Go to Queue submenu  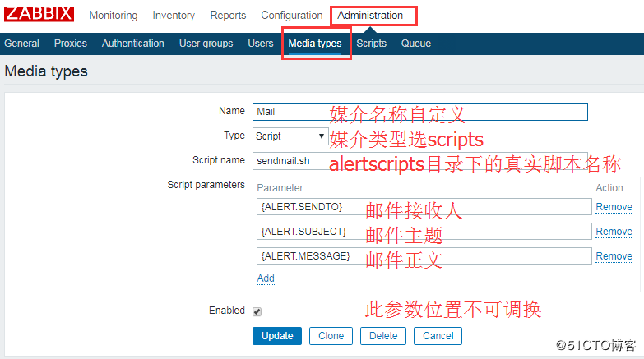[416, 44]
